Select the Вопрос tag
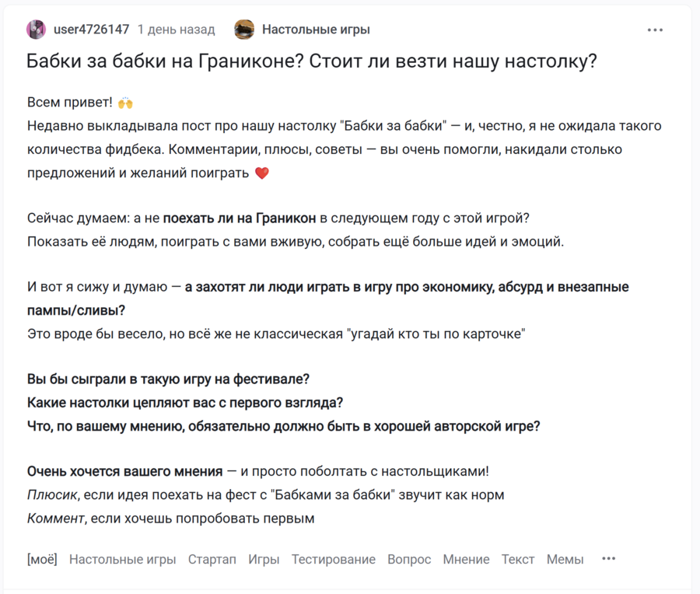 (409, 559)
